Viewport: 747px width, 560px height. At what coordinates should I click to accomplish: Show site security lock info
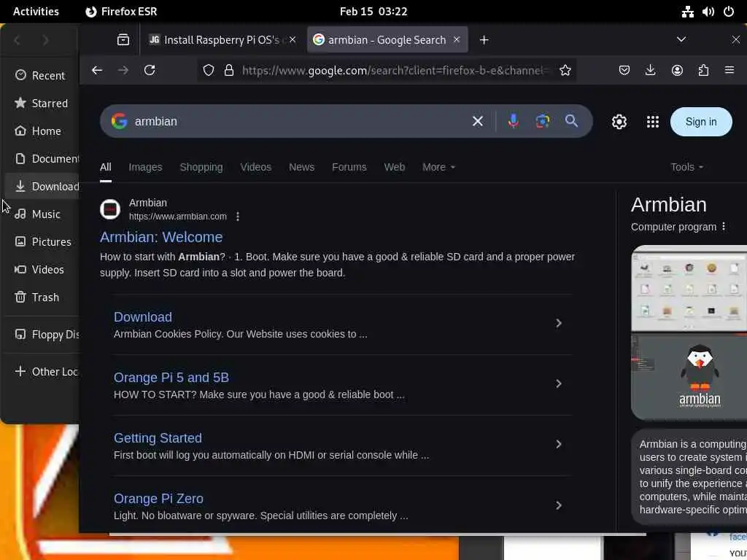coord(229,71)
